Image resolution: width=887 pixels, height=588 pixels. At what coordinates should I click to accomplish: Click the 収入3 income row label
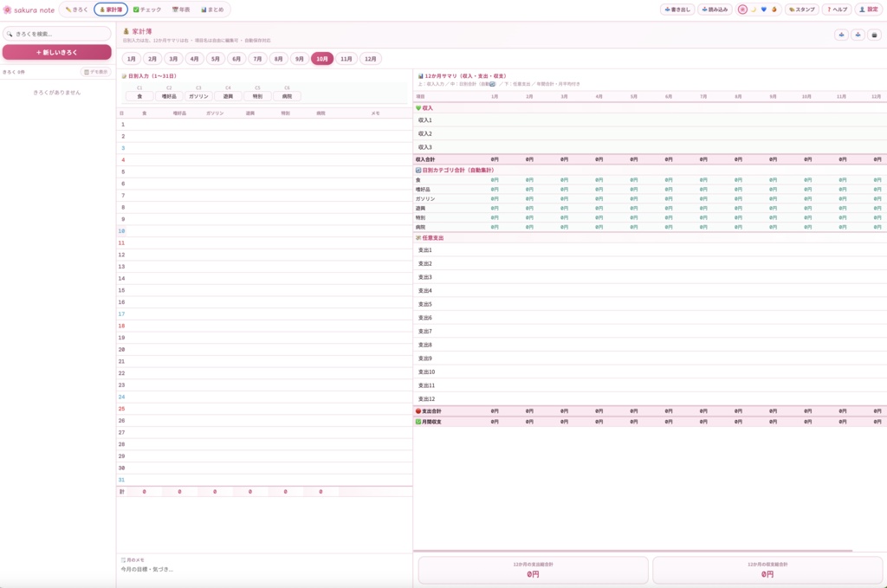pyautogui.click(x=424, y=147)
